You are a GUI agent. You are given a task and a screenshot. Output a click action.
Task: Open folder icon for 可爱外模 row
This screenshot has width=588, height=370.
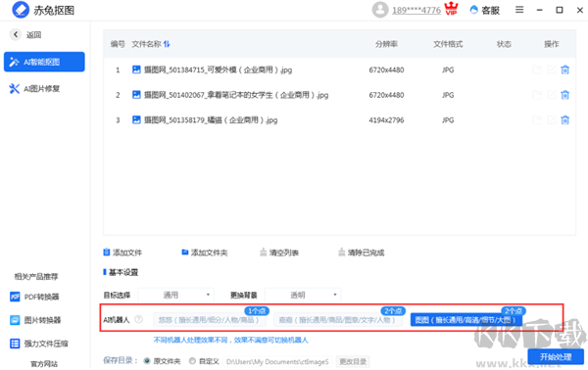click(537, 69)
